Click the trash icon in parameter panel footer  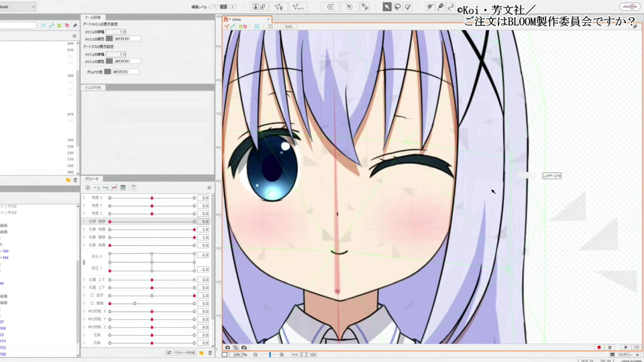210,353
